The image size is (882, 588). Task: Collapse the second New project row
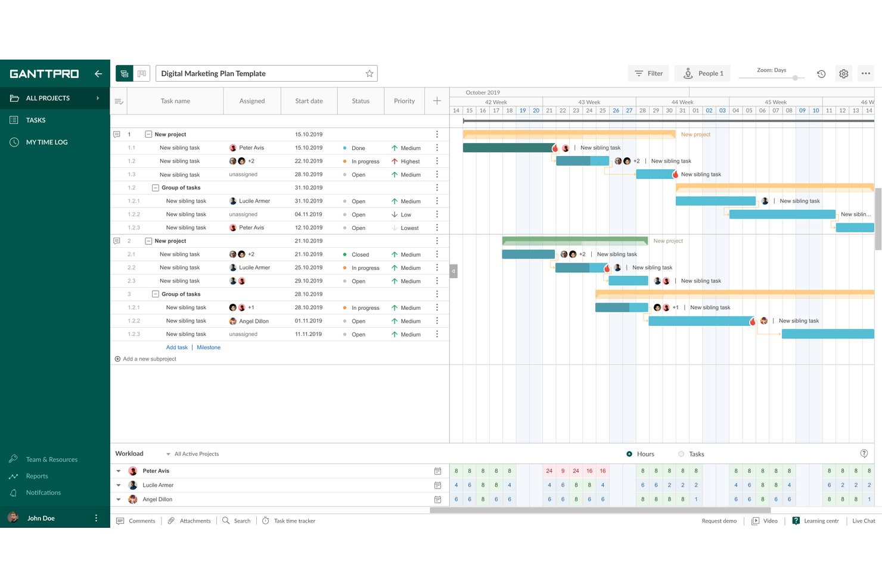[148, 241]
